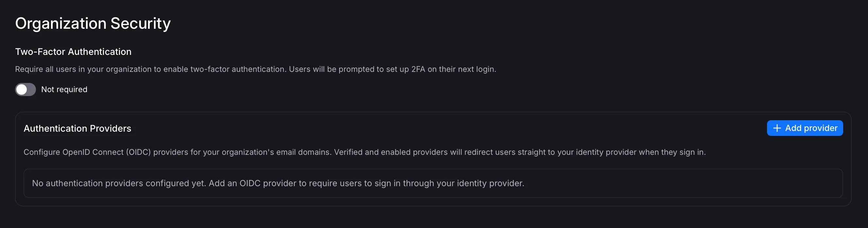Click '2FA' in the description text
The height and width of the screenshot is (228, 868).
point(418,69)
